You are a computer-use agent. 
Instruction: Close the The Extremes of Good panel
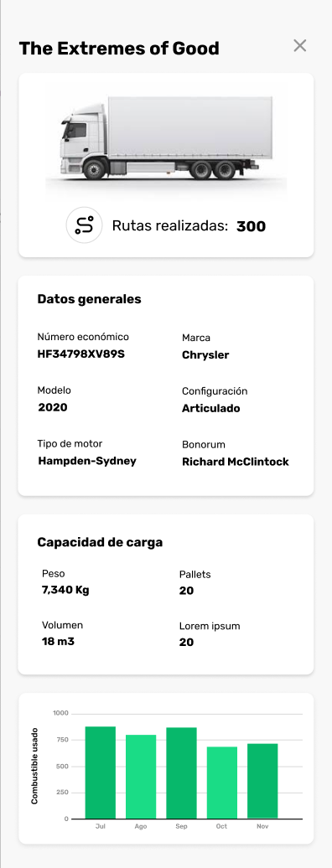pyautogui.click(x=300, y=45)
